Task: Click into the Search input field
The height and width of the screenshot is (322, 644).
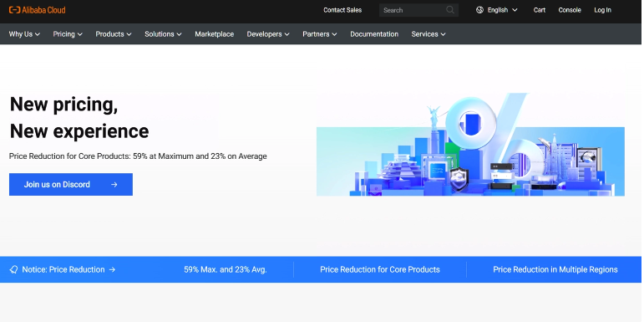Action: [413, 10]
